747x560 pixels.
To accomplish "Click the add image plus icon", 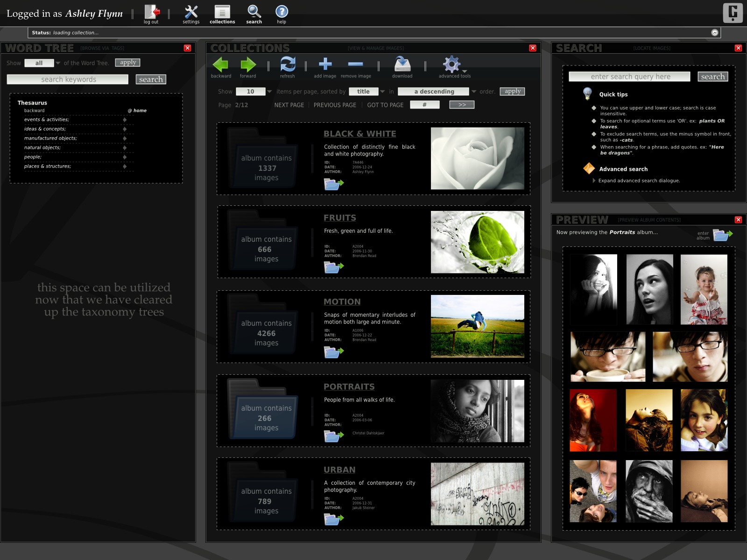I will [x=325, y=64].
